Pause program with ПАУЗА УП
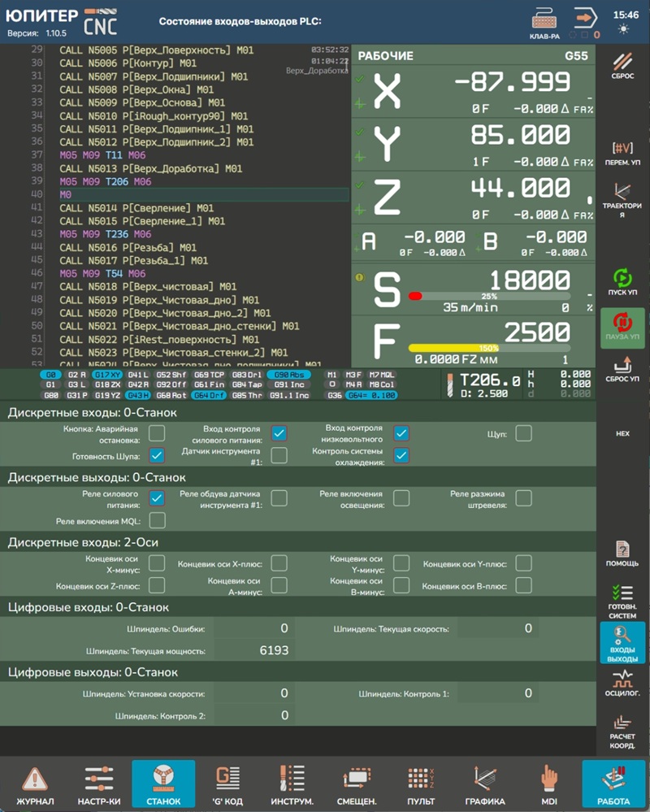This screenshot has height=812, width=650. click(622, 328)
